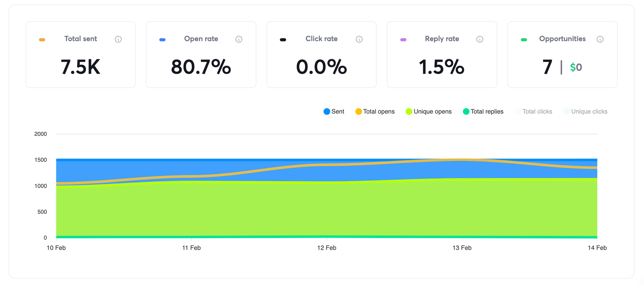Click info icon beside Click rate

tap(359, 39)
